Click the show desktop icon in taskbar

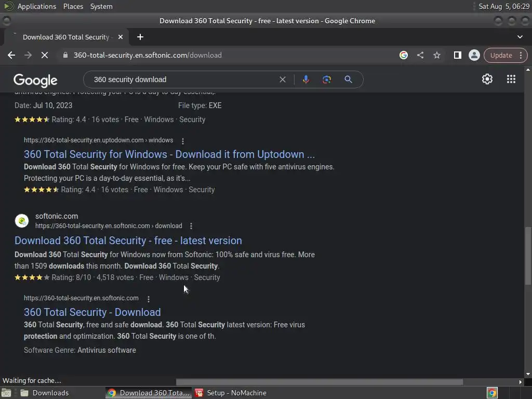click(x=6, y=393)
